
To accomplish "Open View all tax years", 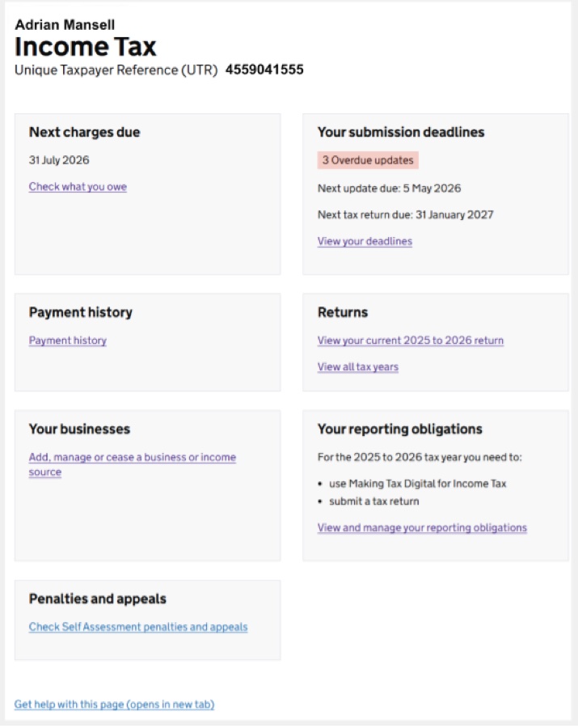I will tap(357, 366).
